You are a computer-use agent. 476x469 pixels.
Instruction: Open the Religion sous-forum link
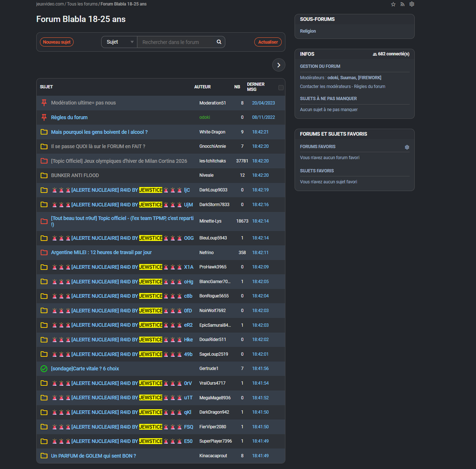click(x=308, y=31)
